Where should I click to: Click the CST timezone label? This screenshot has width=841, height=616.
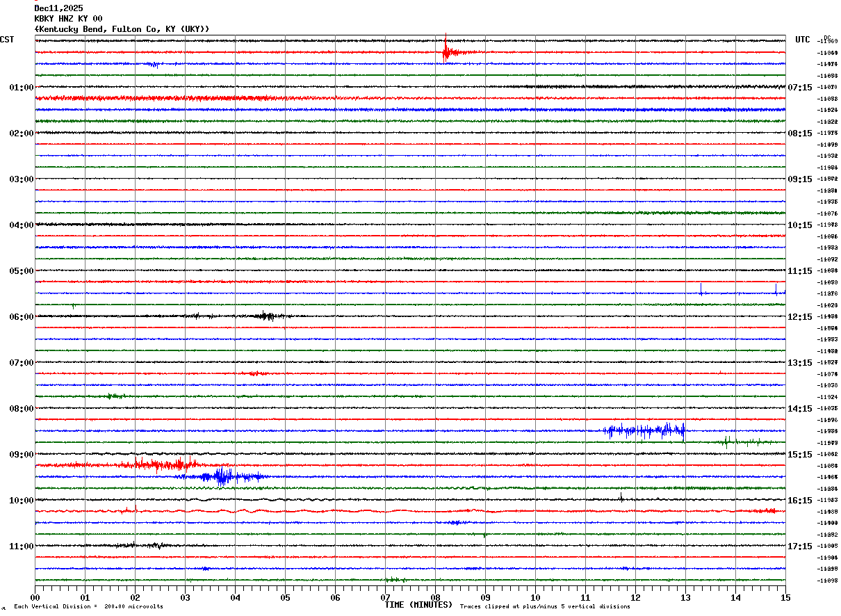click(x=7, y=40)
